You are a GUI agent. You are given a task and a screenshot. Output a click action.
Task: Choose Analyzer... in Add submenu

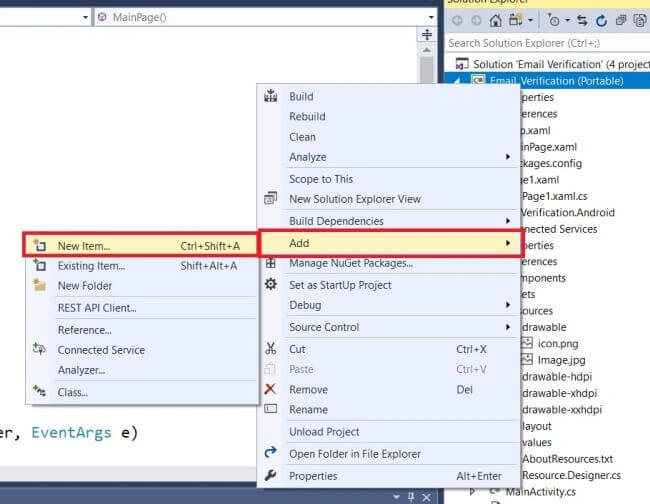pyautogui.click(x=81, y=370)
